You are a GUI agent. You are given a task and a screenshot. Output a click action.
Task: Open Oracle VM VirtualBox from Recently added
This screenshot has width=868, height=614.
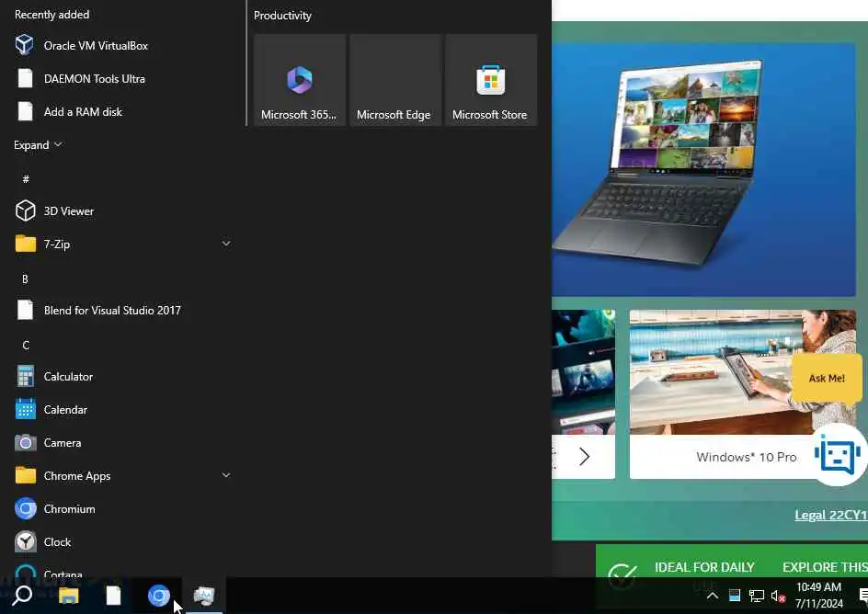coord(123,45)
